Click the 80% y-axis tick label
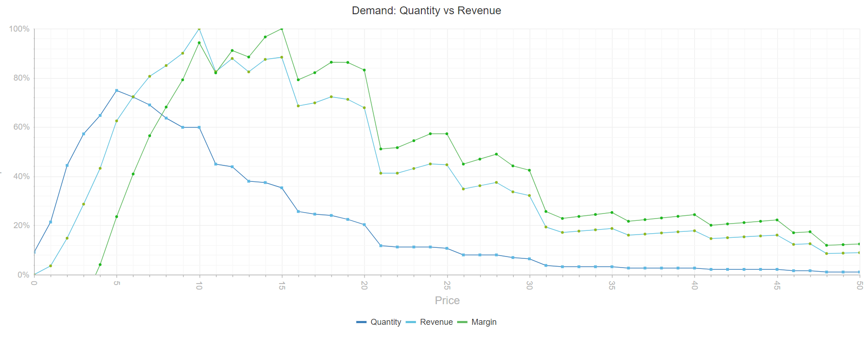Screen dimensions: 868x339 [22, 78]
